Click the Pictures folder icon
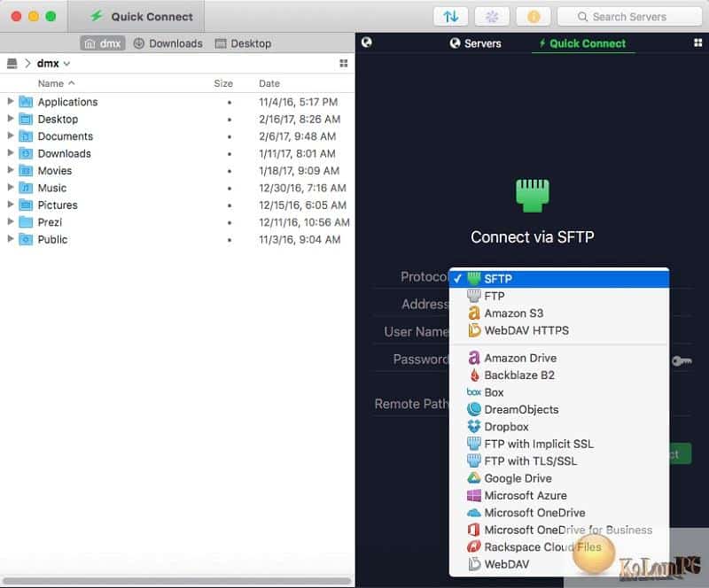This screenshot has height=588, width=709. pos(26,205)
